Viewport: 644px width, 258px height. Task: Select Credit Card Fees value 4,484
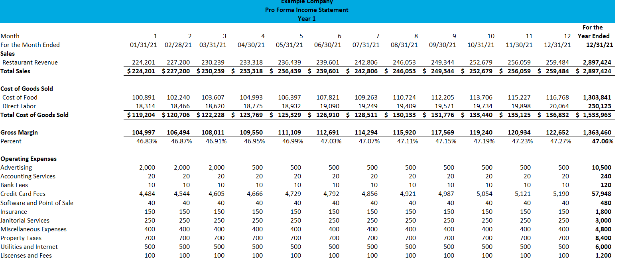coord(147,194)
